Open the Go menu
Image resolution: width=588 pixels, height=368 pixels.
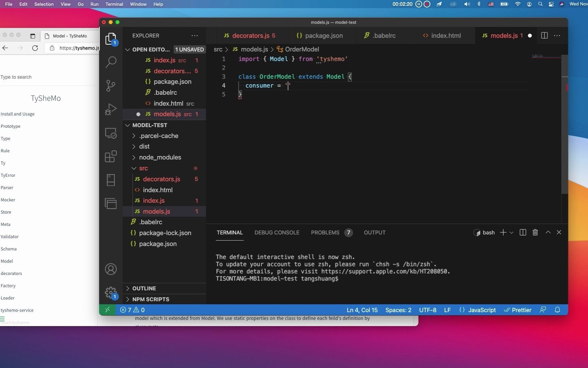pyautogui.click(x=81, y=4)
